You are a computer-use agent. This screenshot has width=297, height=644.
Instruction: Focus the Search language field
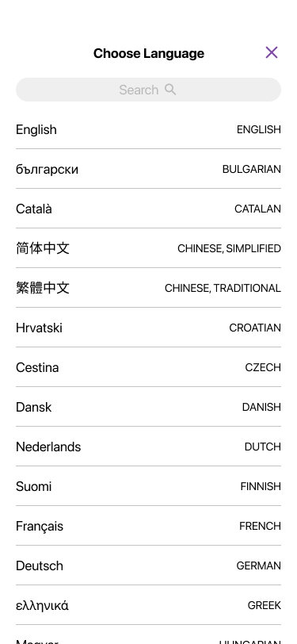[x=149, y=90]
